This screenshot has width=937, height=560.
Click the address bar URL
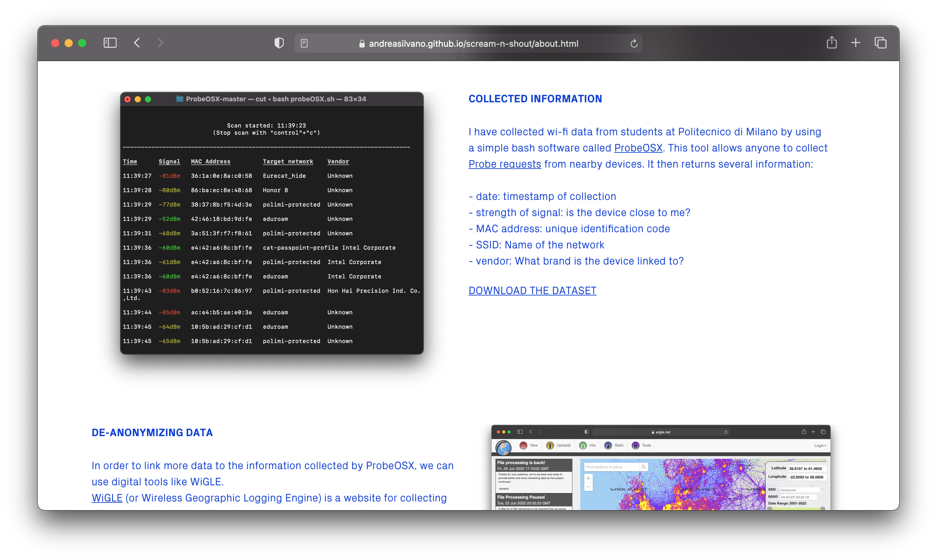(473, 44)
